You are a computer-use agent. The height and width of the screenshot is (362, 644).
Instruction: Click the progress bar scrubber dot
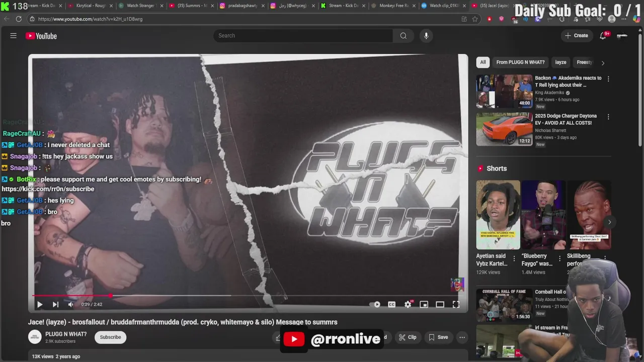click(x=110, y=296)
